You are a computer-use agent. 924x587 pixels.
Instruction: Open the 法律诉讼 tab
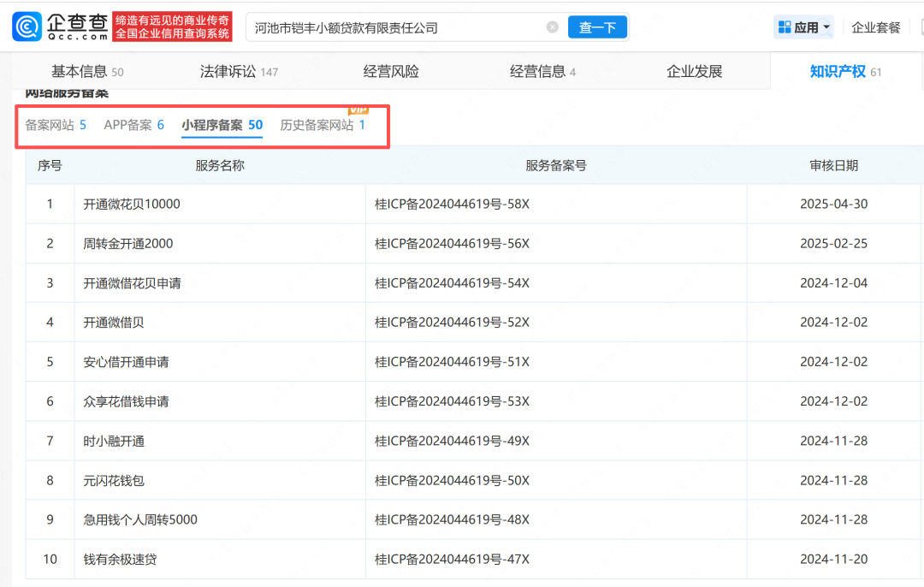pos(239,72)
